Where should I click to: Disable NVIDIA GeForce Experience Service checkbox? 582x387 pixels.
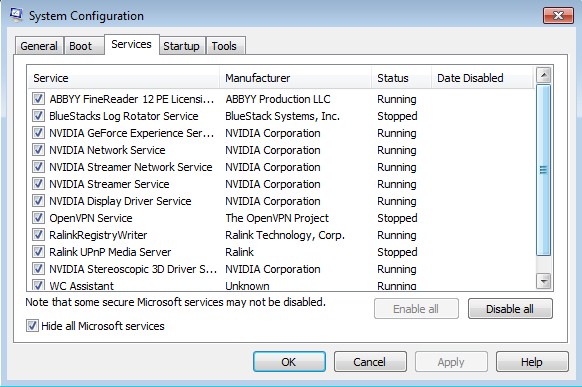coord(38,133)
